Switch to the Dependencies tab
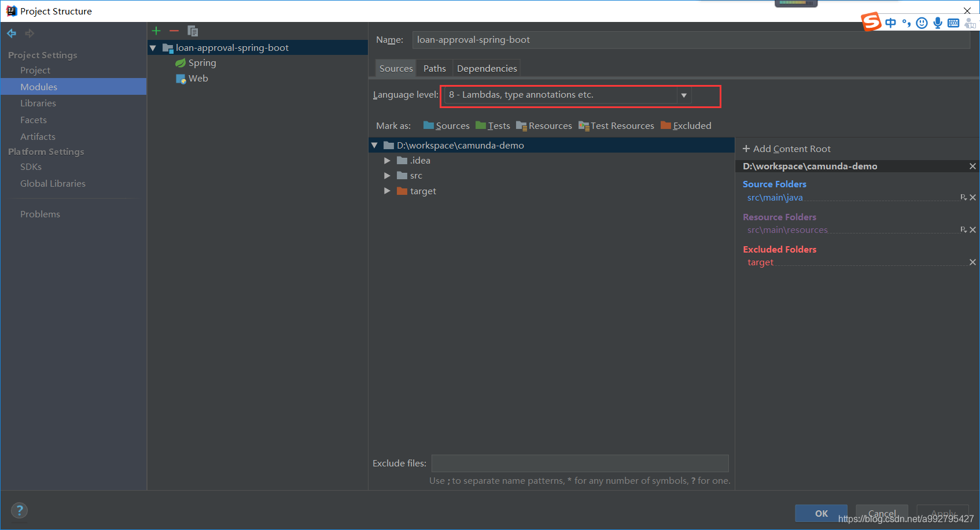This screenshot has height=530, width=980. 487,68
